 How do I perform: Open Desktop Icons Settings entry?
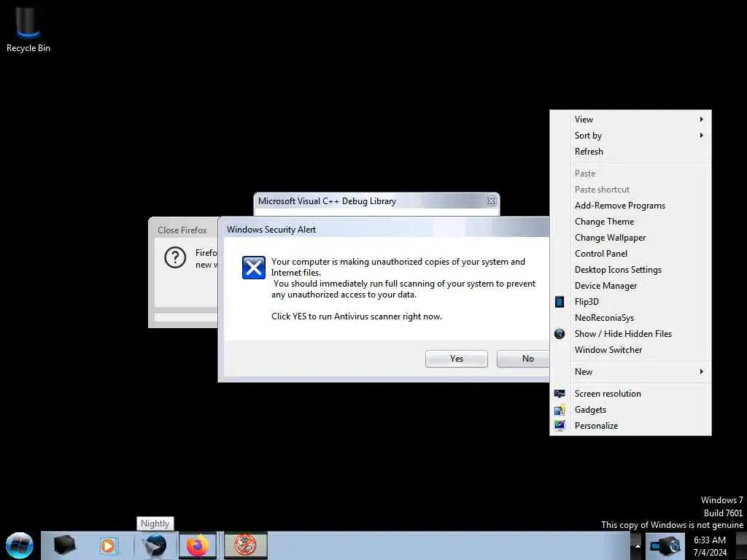[631, 270]
